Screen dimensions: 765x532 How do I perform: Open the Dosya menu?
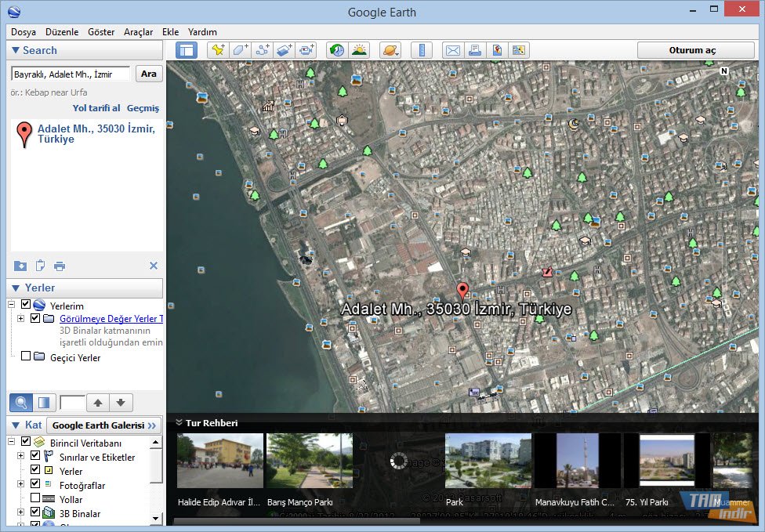24,32
